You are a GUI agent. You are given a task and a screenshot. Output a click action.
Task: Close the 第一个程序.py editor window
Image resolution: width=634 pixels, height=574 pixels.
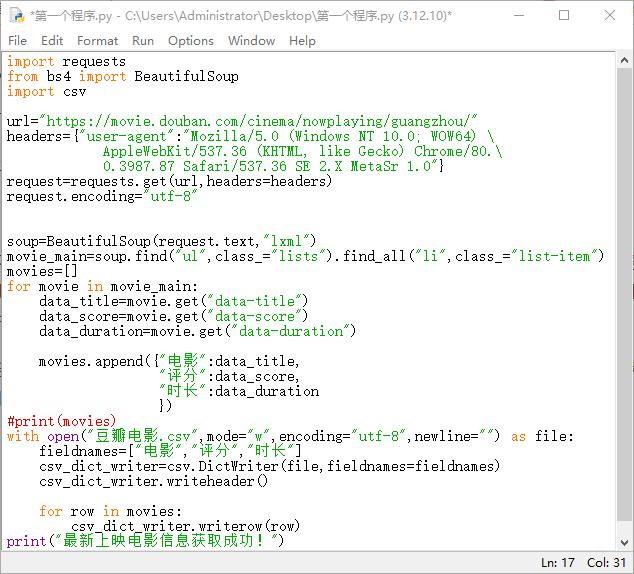click(x=610, y=15)
